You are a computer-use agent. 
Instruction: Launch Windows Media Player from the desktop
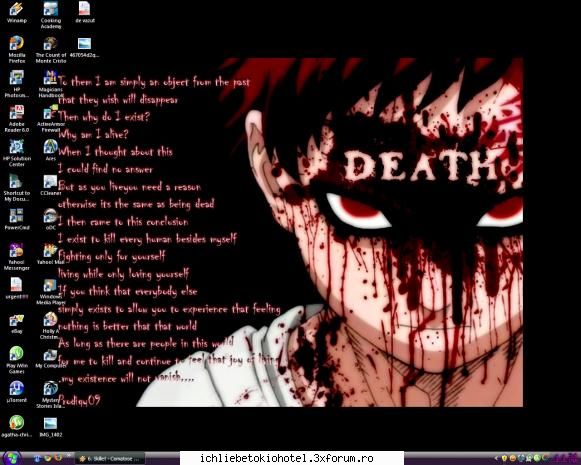click(51, 291)
